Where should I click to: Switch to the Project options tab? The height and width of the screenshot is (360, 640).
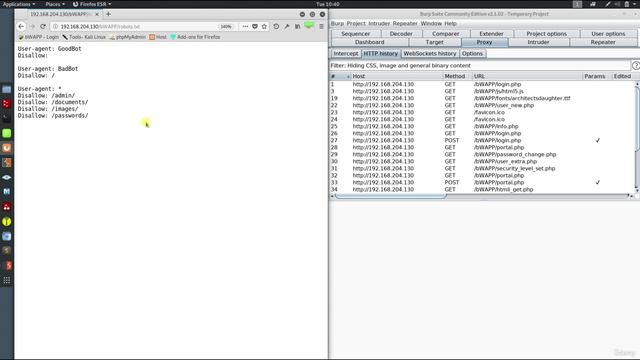click(x=547, y=33)
